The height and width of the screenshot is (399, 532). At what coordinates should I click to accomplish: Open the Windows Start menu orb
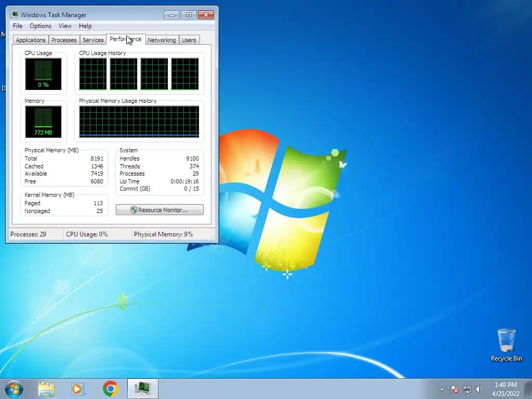(14, 389)
